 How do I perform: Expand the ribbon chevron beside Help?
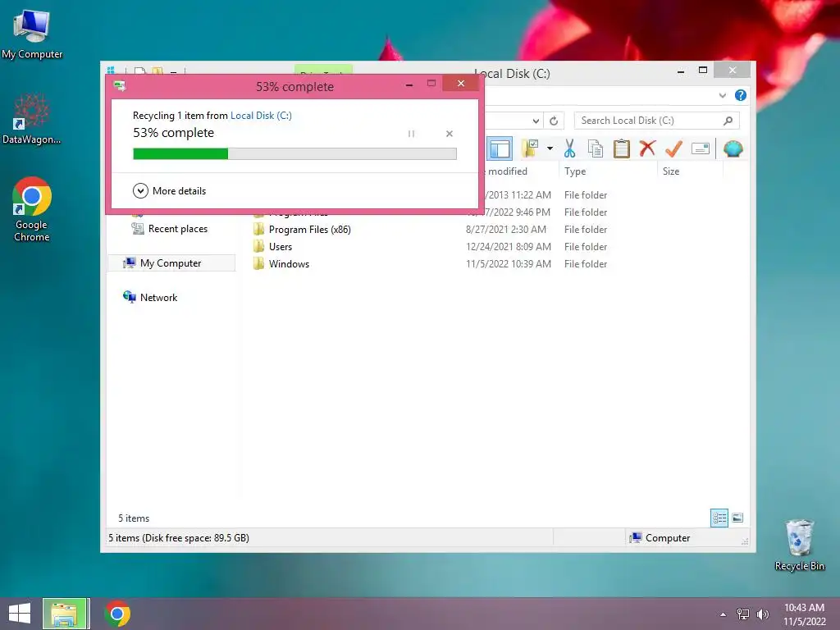[x=723, y=95]
